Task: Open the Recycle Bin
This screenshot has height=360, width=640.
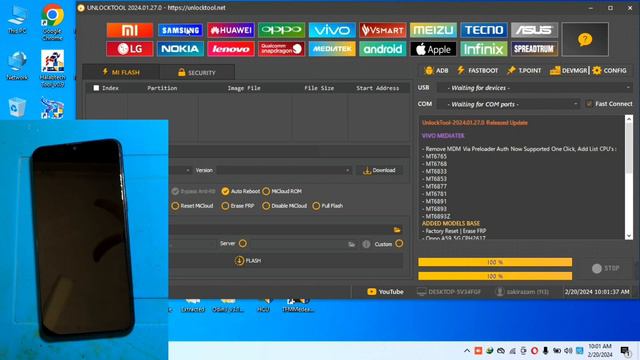Action: 17,108
